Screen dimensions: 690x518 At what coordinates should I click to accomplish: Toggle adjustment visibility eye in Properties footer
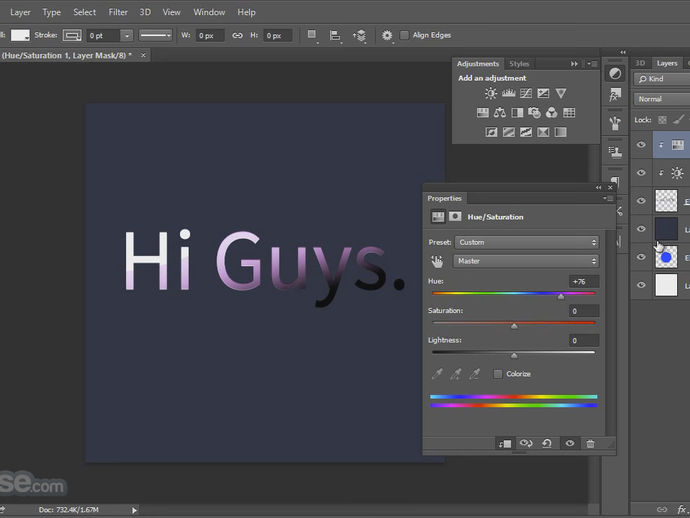click(569, 443)
